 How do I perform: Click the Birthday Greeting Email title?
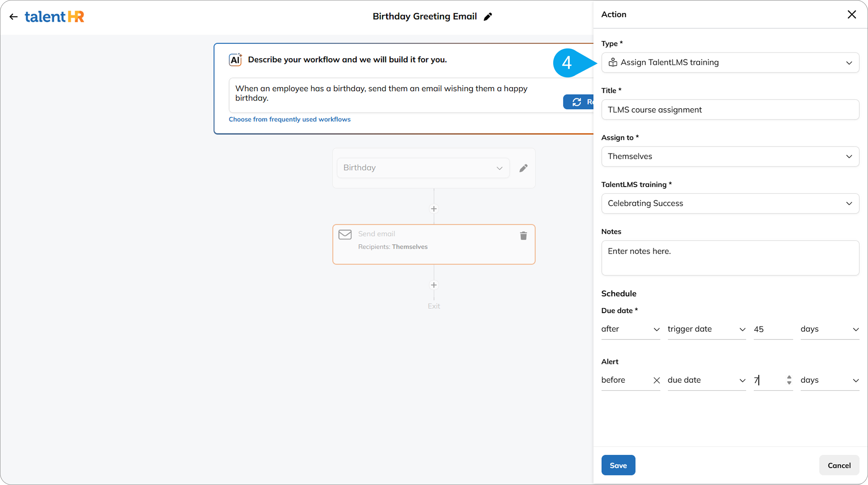point(425,17)
